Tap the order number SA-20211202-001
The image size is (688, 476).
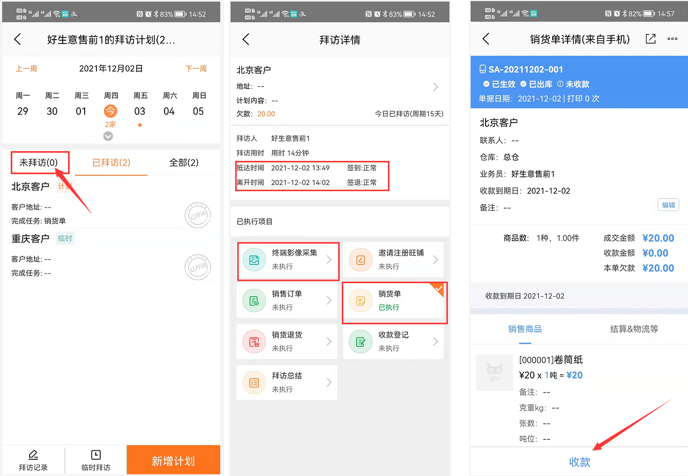526,69
